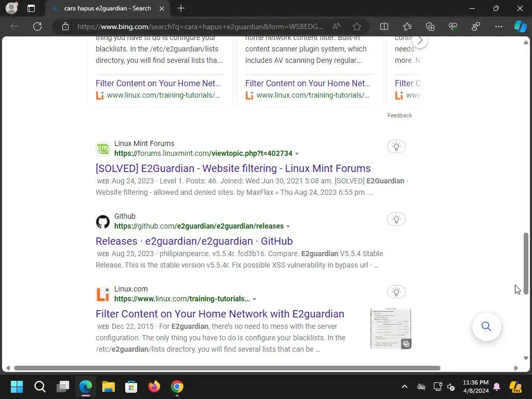Screen dimensions: 532x399
Task: Launch Google Chrome from taskbar
Action: tap(177, 387)
